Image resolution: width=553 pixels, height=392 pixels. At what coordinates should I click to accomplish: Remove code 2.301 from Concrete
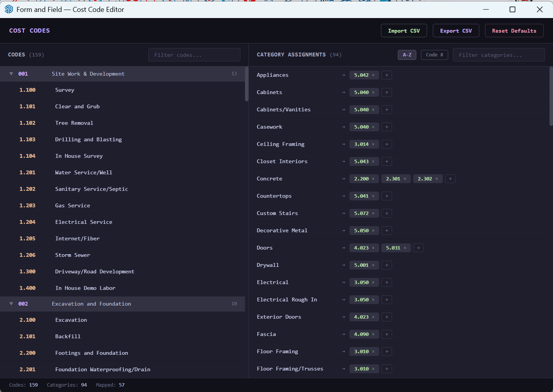pyautogui.click(x=406, y=179)
